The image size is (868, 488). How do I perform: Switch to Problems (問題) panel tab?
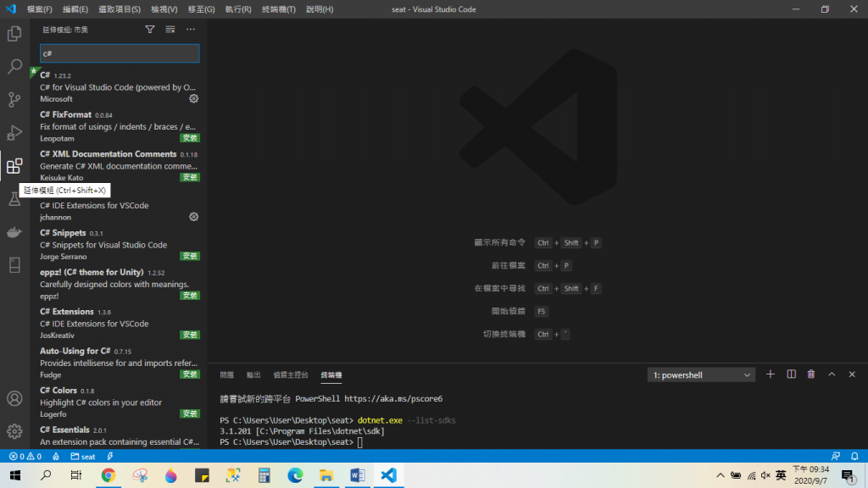point(227,375)
